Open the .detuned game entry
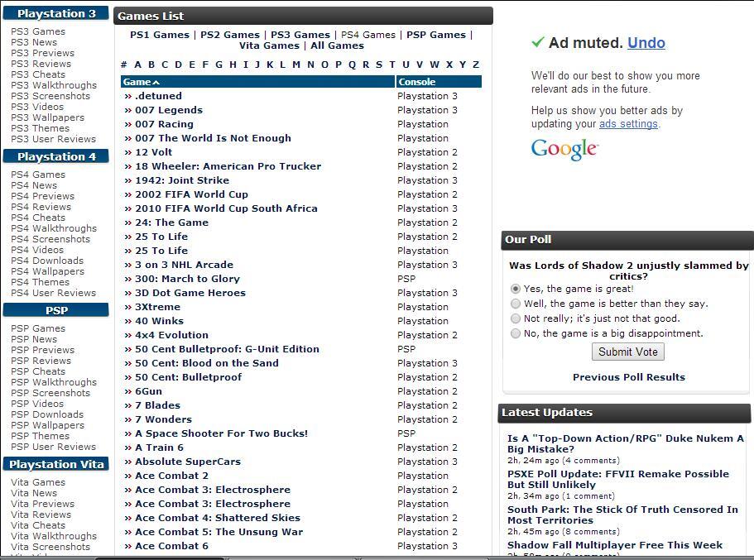 [158, 96]
